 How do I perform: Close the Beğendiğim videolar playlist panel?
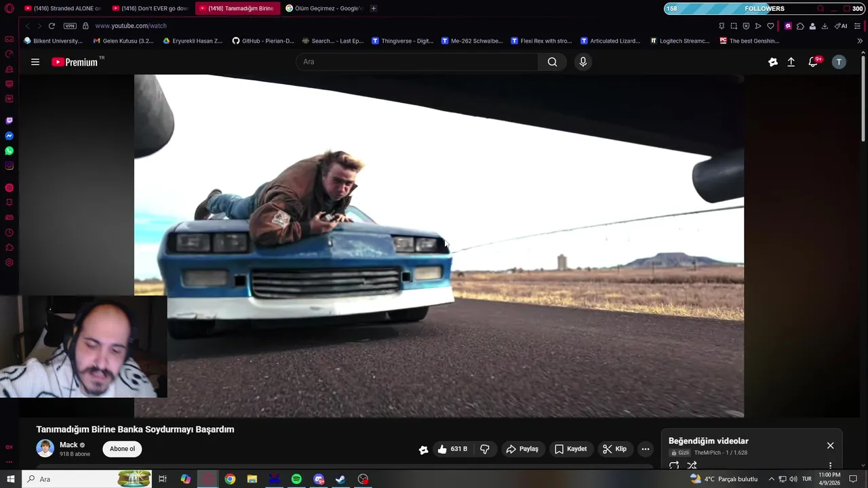pos(830,445)
